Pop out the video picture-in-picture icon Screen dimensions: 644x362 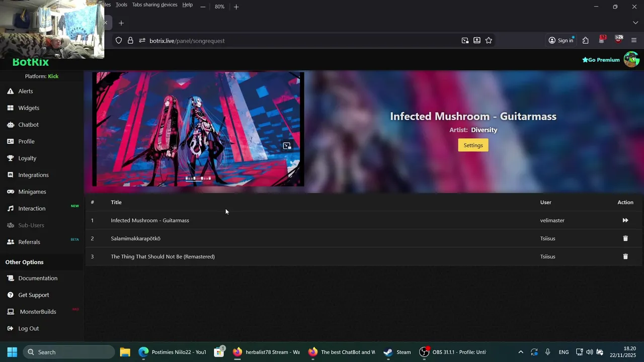(287, 146)
